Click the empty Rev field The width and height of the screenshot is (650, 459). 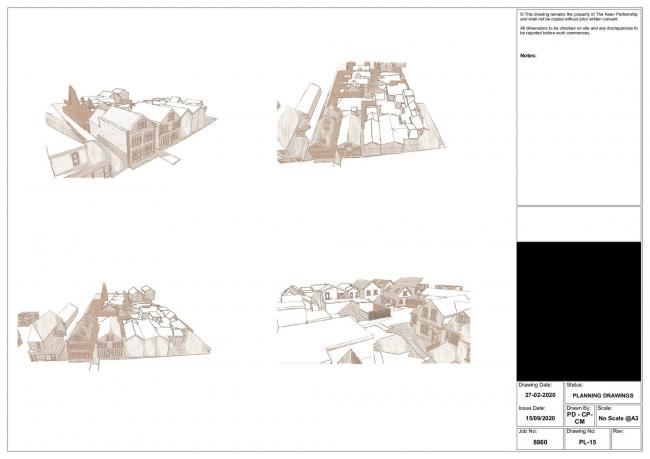point(625,442)
